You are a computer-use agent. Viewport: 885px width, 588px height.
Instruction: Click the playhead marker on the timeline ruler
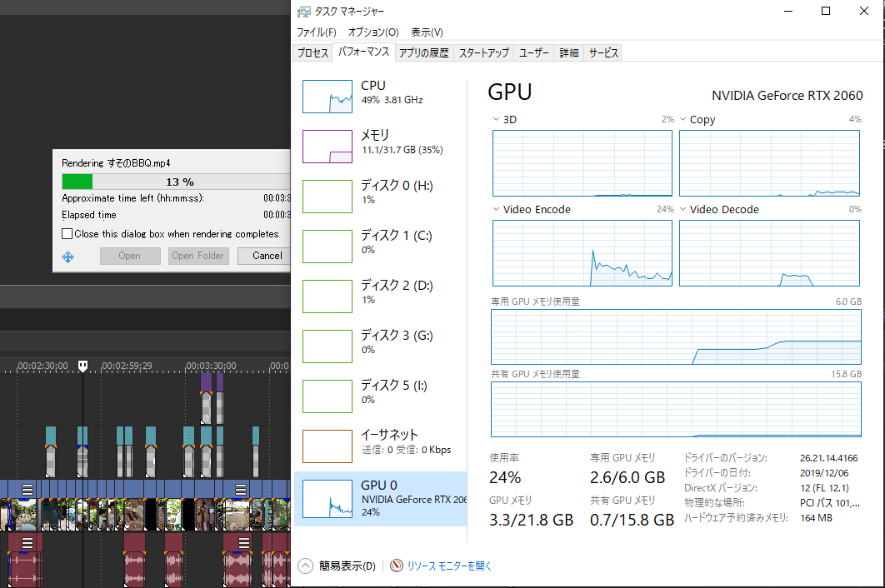click(x=82, y=366)
